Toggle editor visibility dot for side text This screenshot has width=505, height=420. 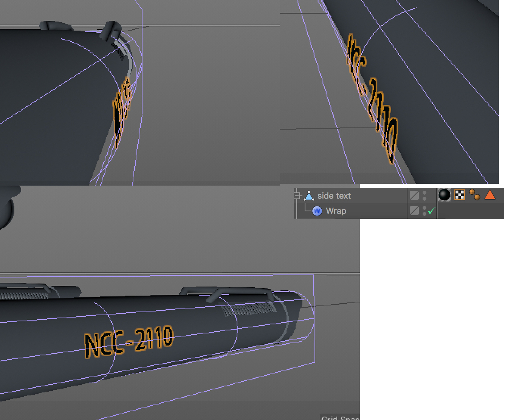[424, 193]
